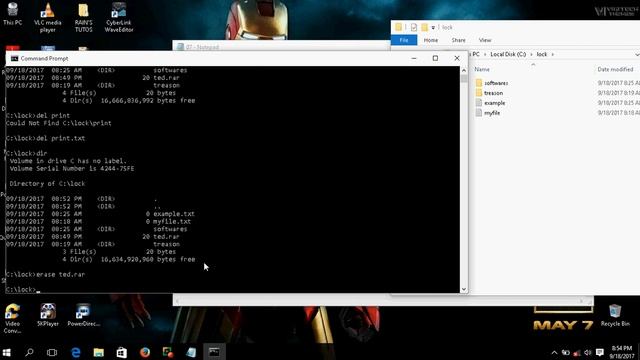Click the lock breadcrumb in address bar

pos(542,54)
